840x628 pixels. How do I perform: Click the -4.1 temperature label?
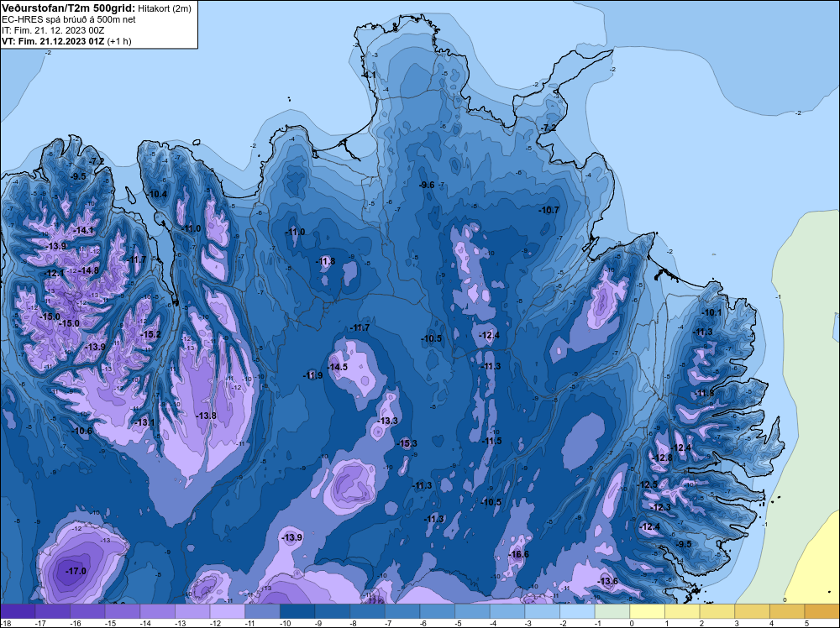click(370, 76)
